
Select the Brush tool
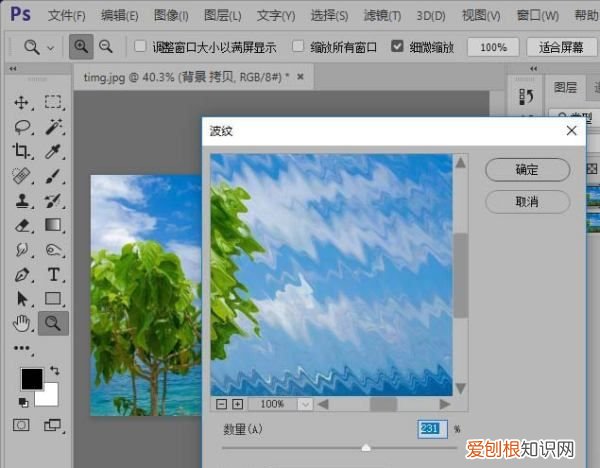53,176
